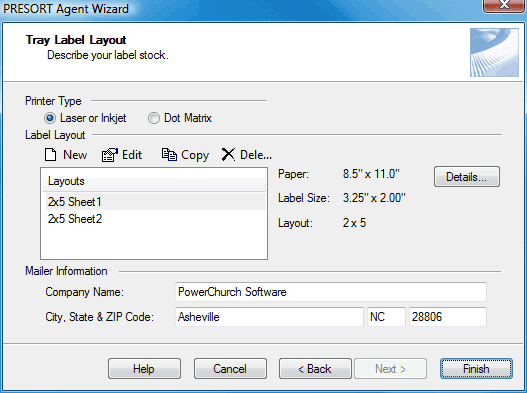Click the New layout page icon
The height and width of the screenshot is (393, 527).
(x=51, y=155)
